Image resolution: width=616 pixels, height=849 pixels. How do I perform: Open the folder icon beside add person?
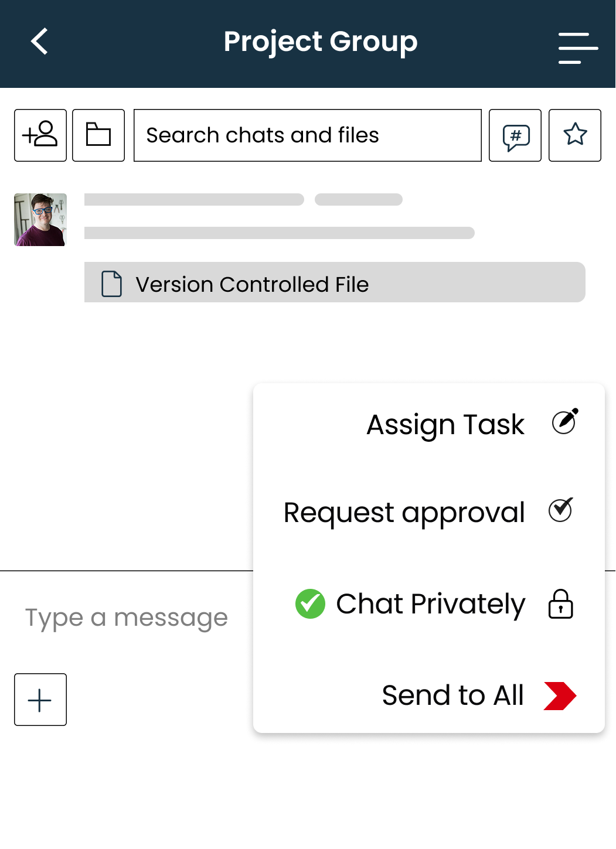coord(98,135)
